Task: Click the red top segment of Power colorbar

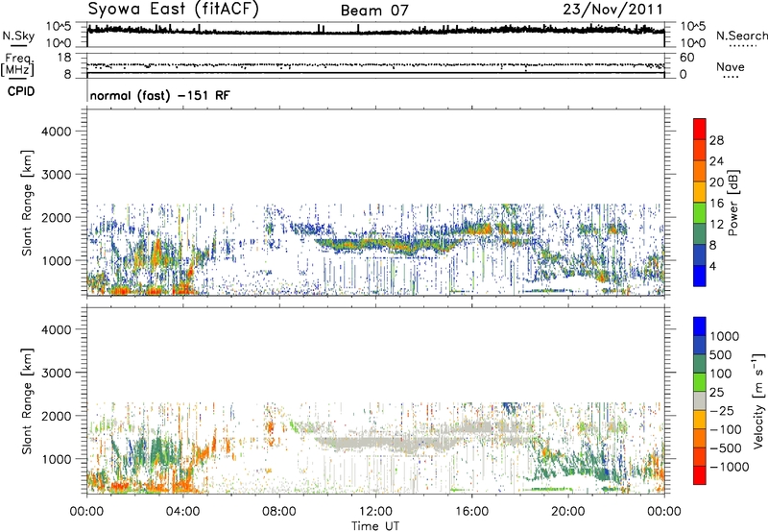Action: pos(700,129)
